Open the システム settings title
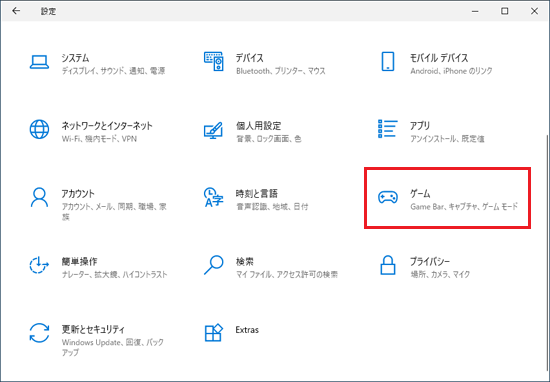This screenshot has height=382, width=550. point(75,58)
